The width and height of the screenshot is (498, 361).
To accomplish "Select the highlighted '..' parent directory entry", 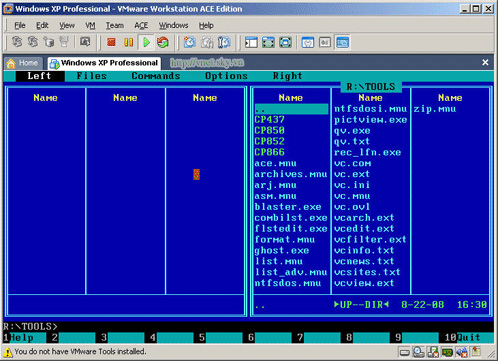I will tap(291, 109).
